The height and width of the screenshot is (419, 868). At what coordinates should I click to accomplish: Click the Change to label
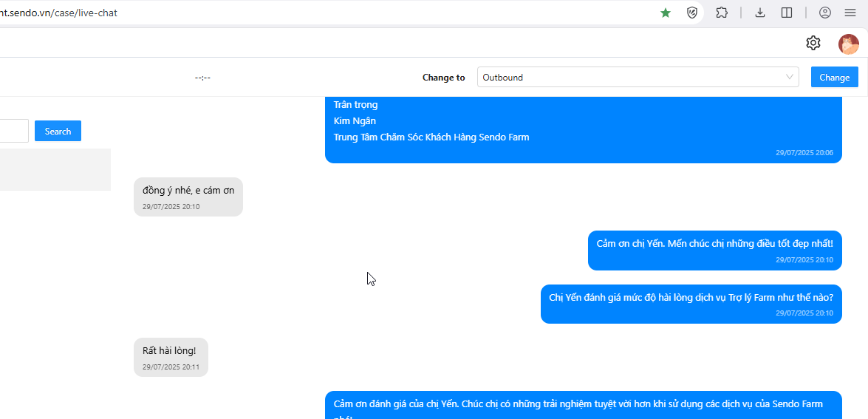443,78
